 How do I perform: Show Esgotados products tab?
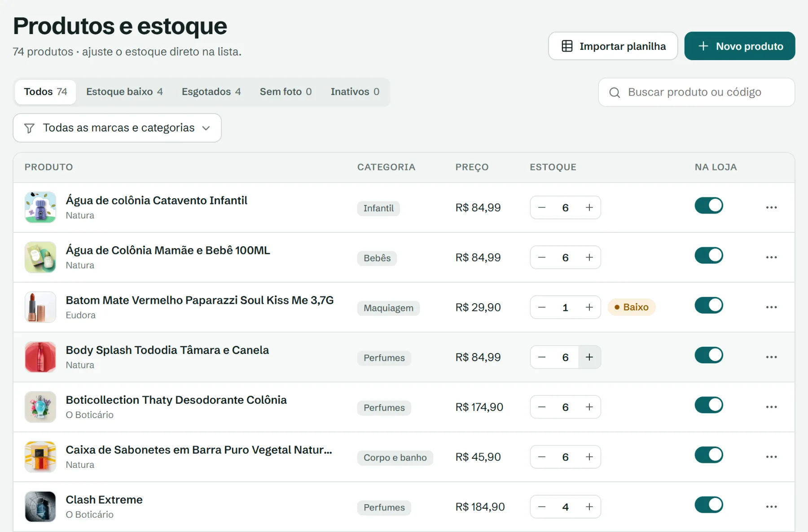tap(211, 92)
